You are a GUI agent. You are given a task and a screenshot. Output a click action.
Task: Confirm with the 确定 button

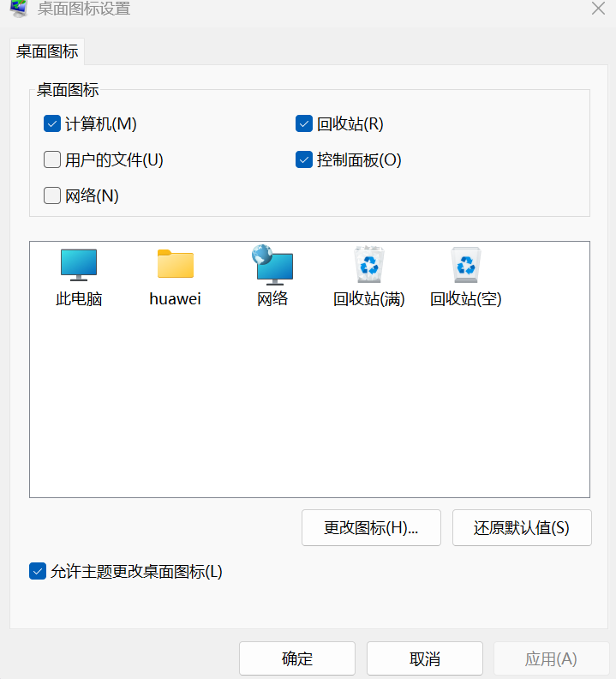[x=297, y=658]
